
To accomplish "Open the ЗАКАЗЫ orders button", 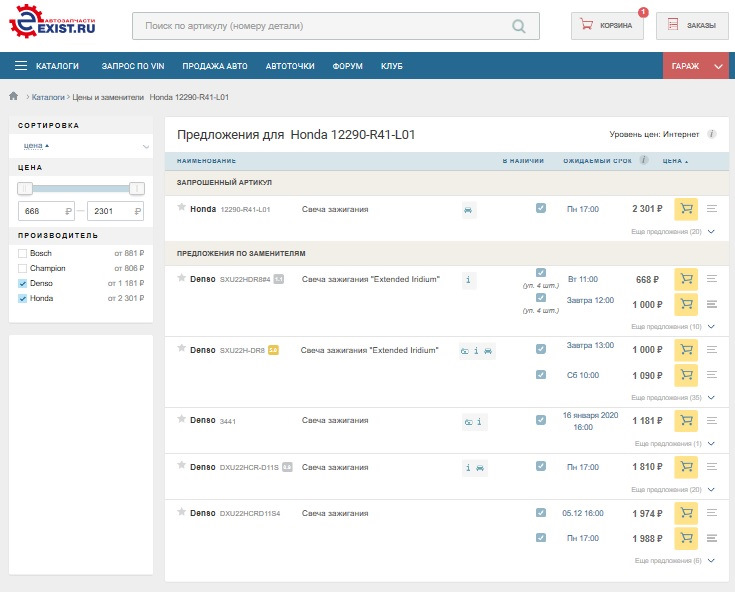I will 692,26.
